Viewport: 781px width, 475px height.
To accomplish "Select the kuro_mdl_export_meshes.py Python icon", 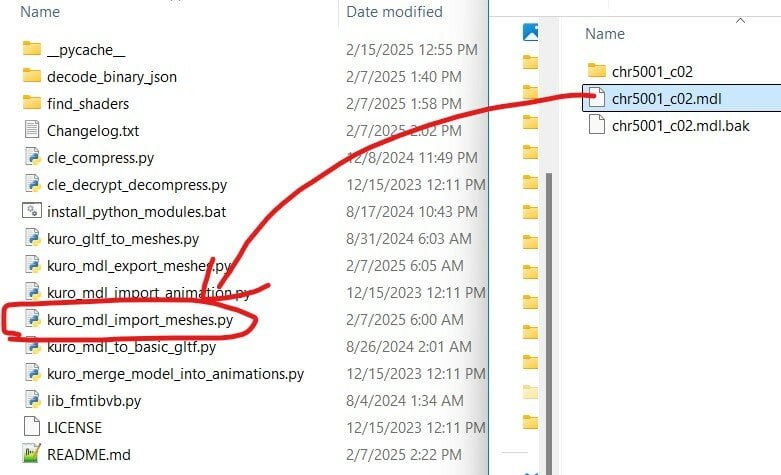I will pyautogui.click(x=32, y=265).
